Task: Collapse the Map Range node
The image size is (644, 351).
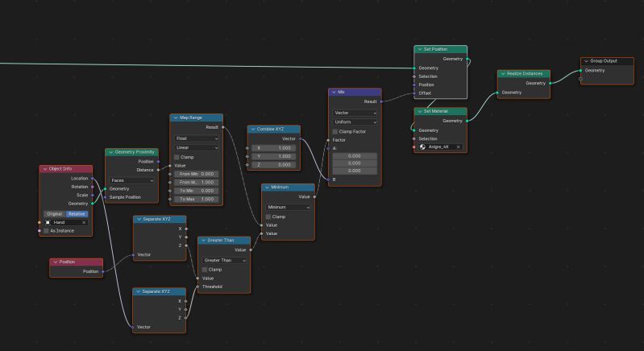Action: [x=176, y=118]
